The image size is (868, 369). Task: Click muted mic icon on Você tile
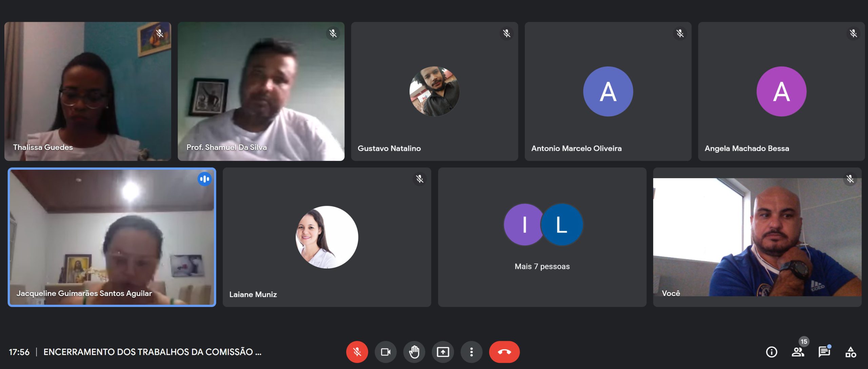[850, 179]
